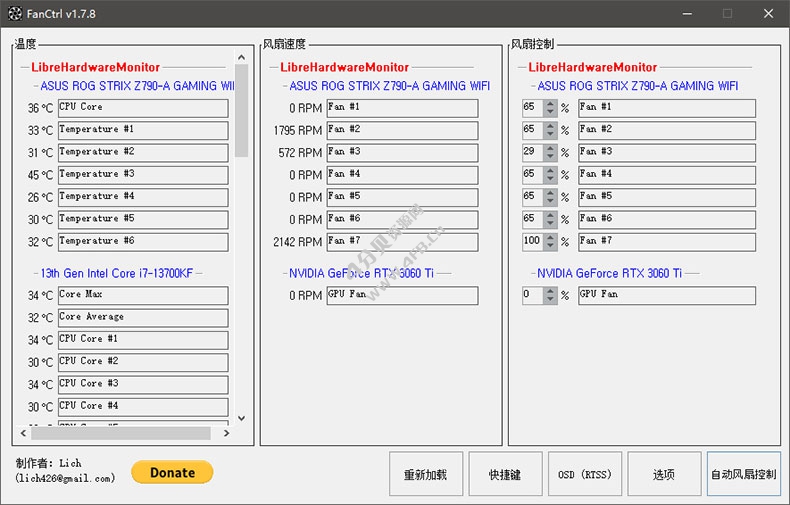The width and height of the screenshot is (790, 505).
Task: Edit the Core Average name field
Action: [x=143, y=318]
